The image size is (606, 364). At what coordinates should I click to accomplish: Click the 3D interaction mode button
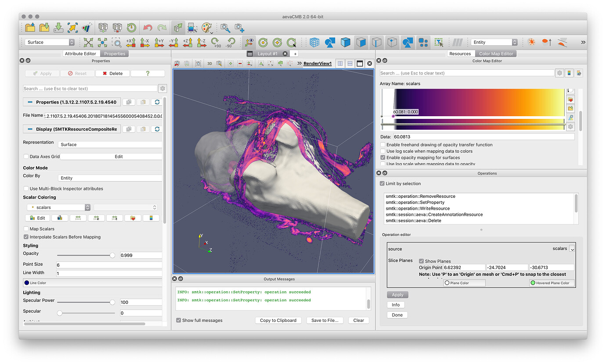pyautogui.click(x=209, y=64)
